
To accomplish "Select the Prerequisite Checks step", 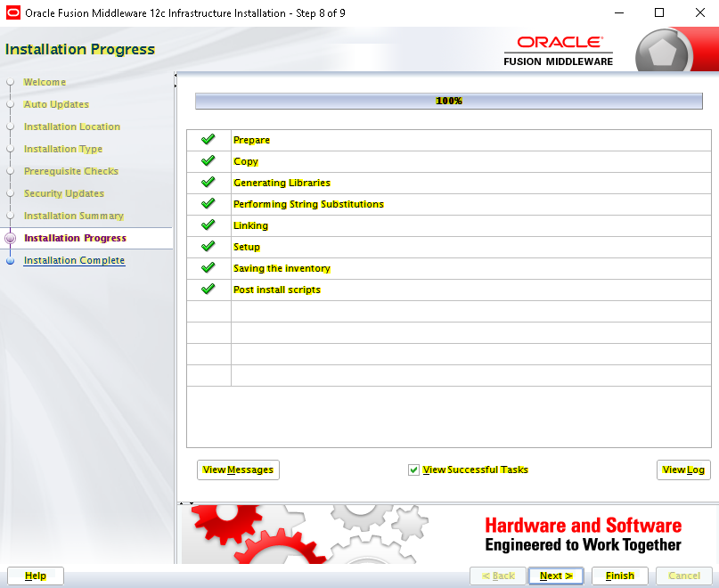I will 71,171.
